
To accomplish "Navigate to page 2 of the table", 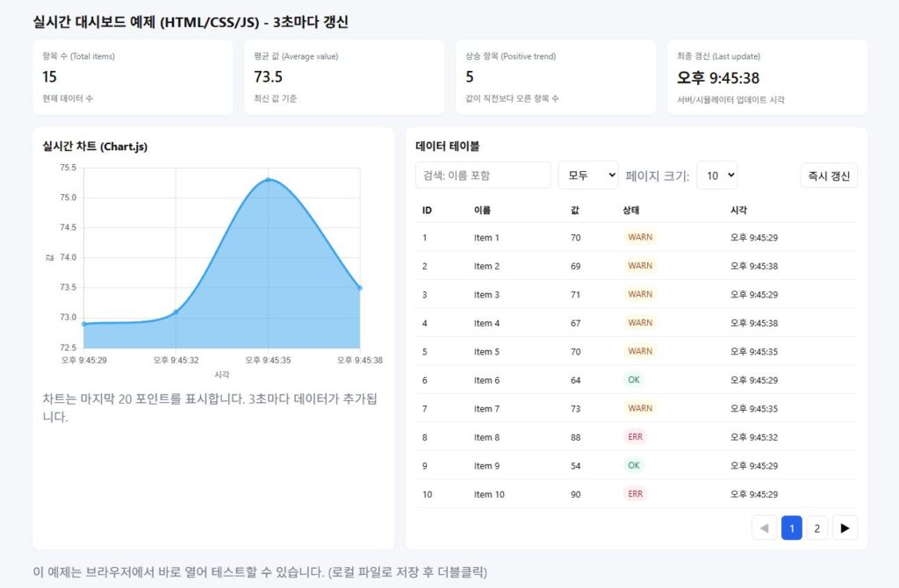I will coord(816,527).
